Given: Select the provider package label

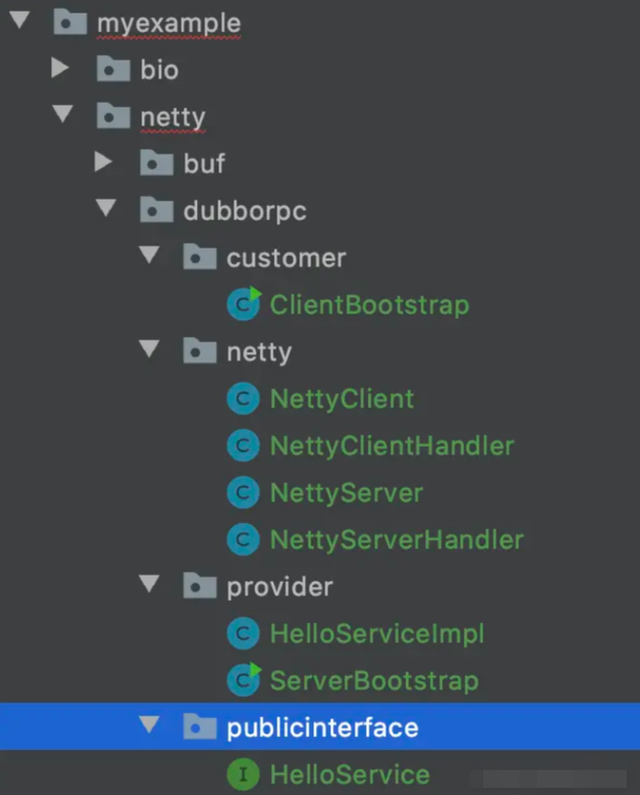Looking at the screenshot, I should tap(279, 587).
